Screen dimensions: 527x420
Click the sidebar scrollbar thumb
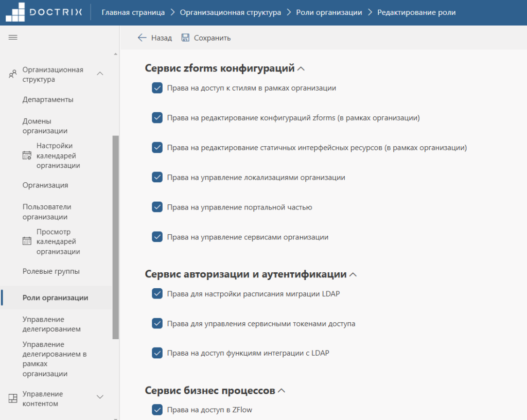116,237
